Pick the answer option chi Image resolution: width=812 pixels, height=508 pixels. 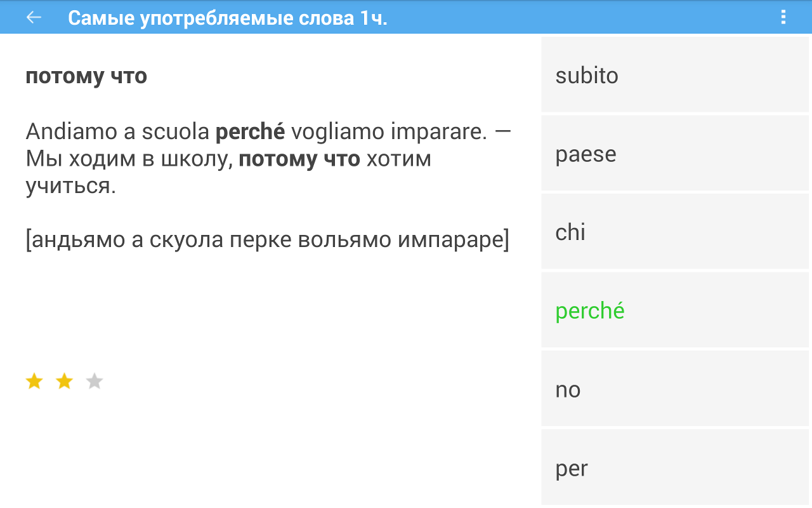pos(675,232)
